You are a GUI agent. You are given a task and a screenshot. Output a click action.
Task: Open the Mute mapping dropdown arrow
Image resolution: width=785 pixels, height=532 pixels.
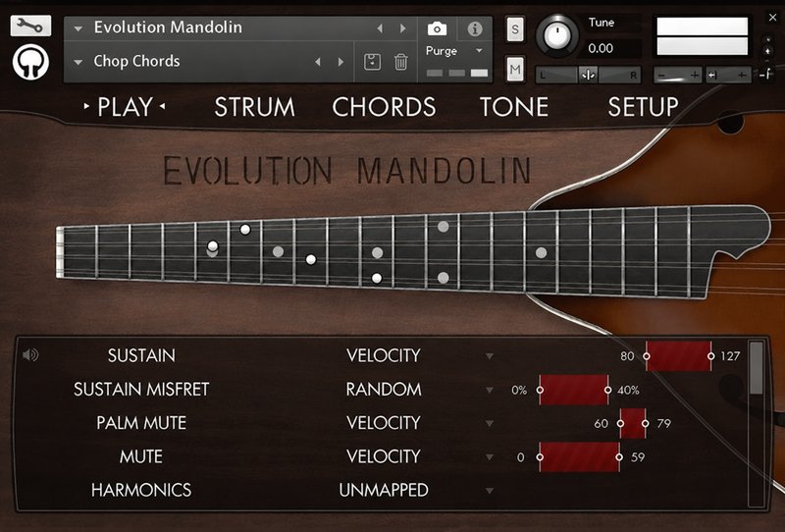click(490, 456)
